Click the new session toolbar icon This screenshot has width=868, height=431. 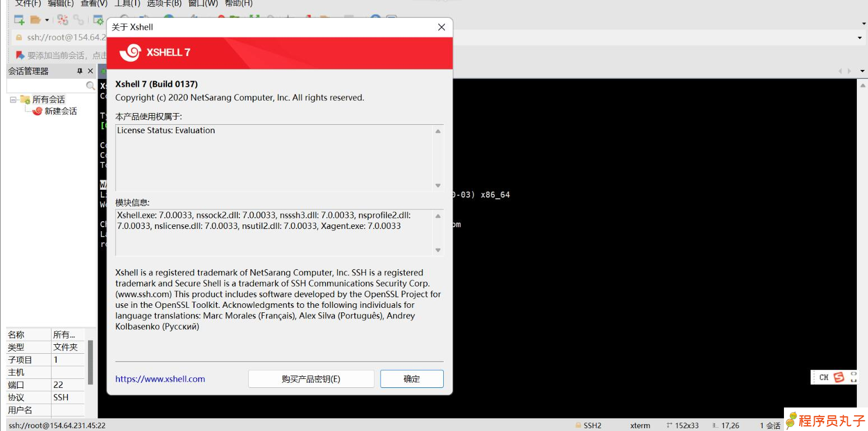point(19,20)
